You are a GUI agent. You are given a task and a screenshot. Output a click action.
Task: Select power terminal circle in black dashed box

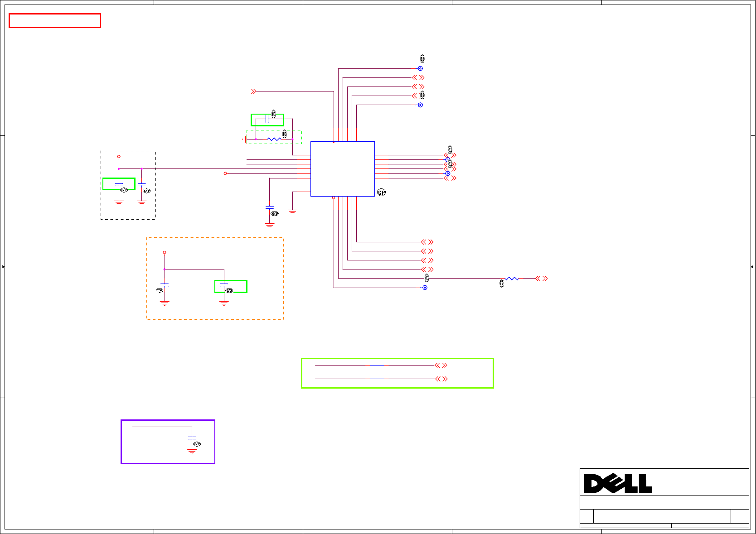[119, 156]
